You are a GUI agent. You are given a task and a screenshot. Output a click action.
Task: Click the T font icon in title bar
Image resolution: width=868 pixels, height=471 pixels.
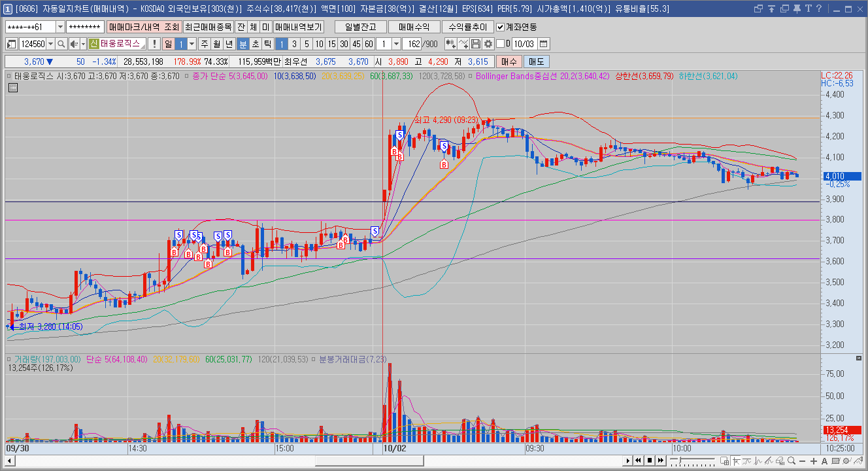(x=808, y=9)
